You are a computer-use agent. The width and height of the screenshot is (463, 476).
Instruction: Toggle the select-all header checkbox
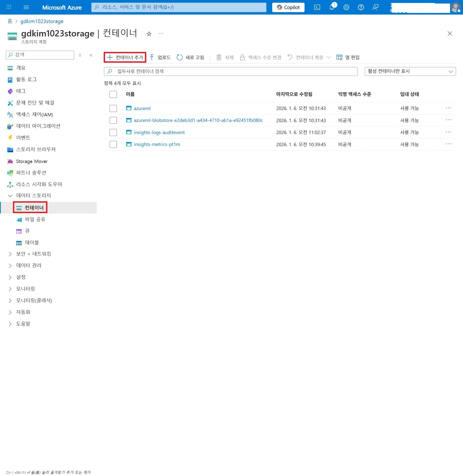point(113,94)
